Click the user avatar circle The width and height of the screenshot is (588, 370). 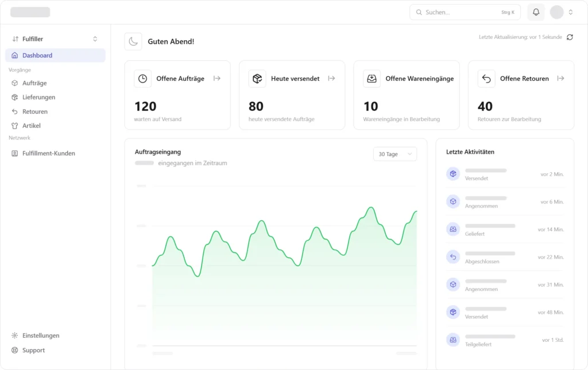pyautogui.click(x=557, y=12)
